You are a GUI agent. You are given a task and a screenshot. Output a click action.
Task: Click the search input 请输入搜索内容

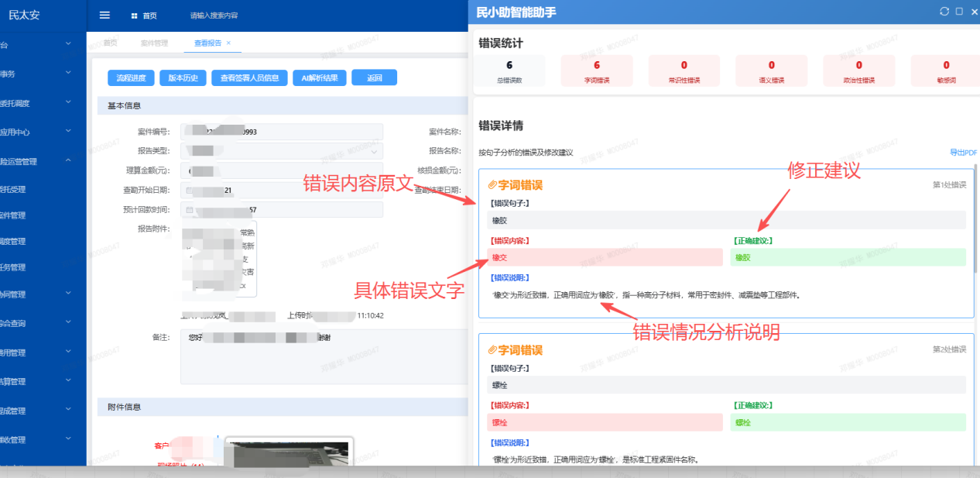tap(214, 15)
